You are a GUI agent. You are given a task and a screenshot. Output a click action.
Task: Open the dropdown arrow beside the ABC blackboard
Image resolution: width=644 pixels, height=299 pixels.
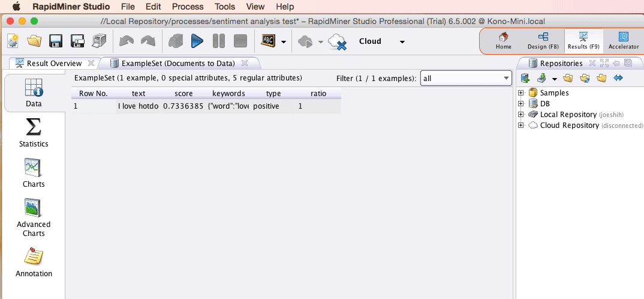284,41
